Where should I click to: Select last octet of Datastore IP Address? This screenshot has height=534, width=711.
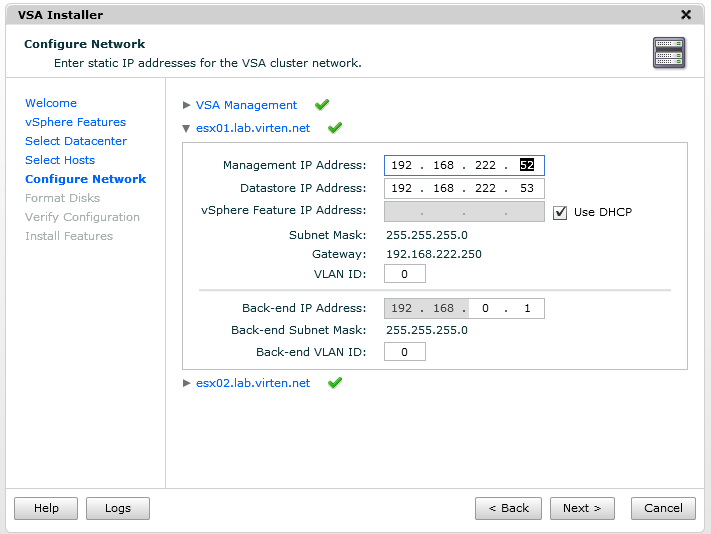526,188
